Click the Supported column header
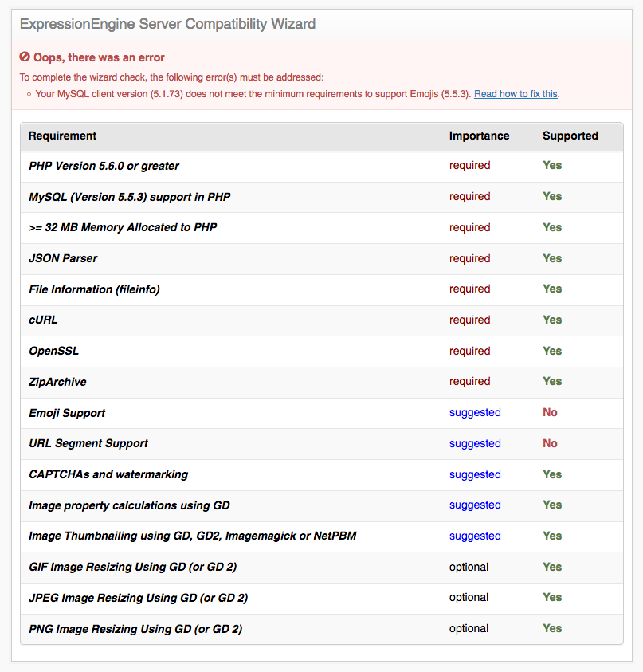The height and width of the screenshot is (672, 643). [x=570, y=136]
